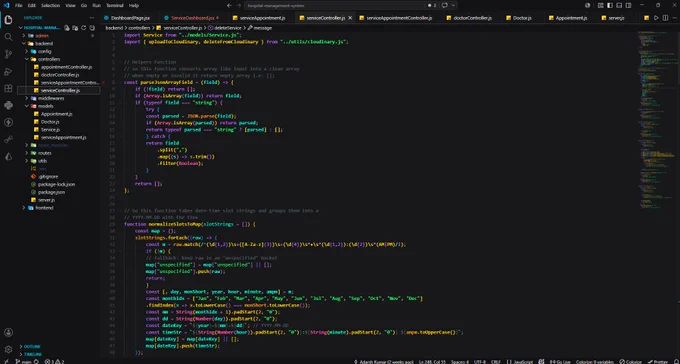The height and width of the screenshot is (364, 680).
Task: Split the editor to the right
Action: (664, 18)
